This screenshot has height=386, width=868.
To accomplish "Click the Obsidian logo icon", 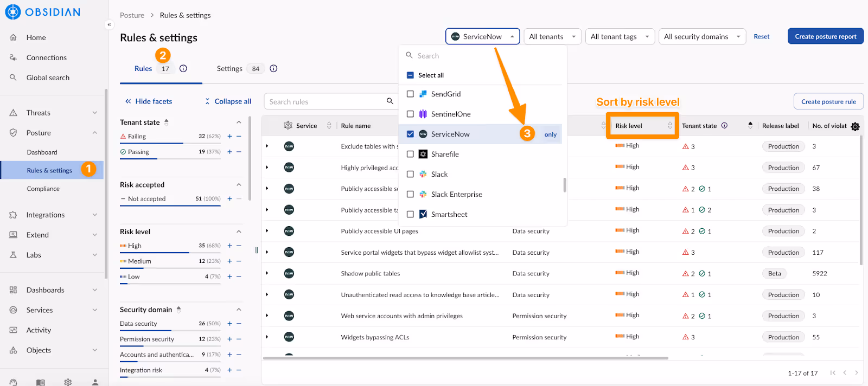I will [x=12, y=12].
